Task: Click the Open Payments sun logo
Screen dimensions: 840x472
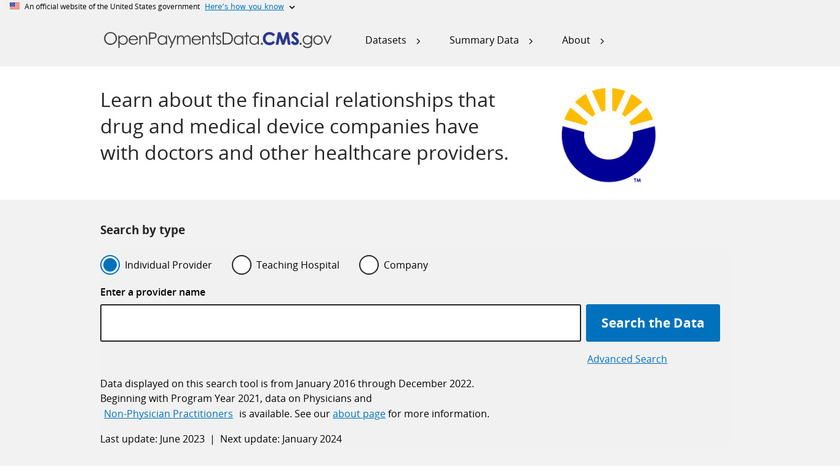Action: coord(608,135)
